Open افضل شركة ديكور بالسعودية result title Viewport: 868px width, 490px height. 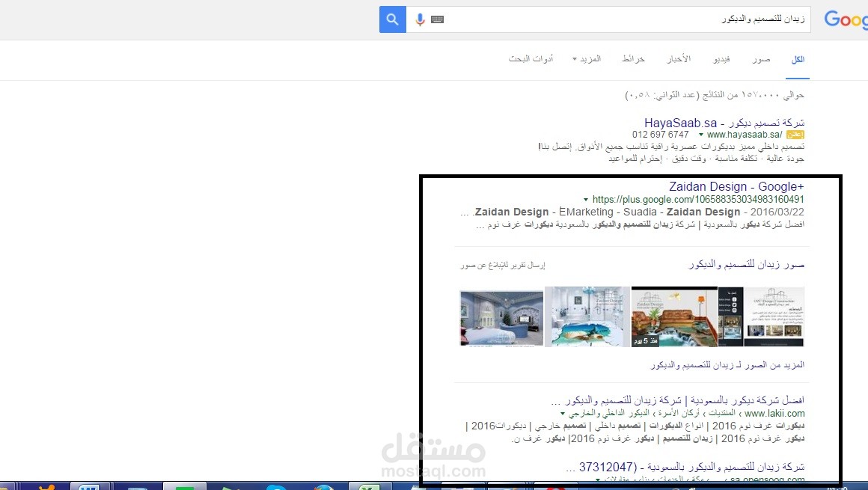click(678, 400)
